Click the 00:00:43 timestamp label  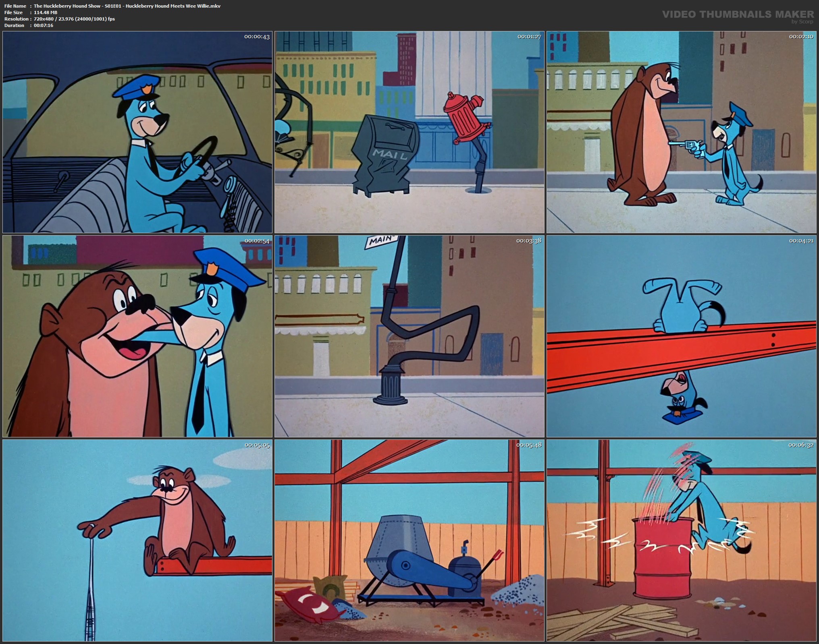[x=257, y=37]
